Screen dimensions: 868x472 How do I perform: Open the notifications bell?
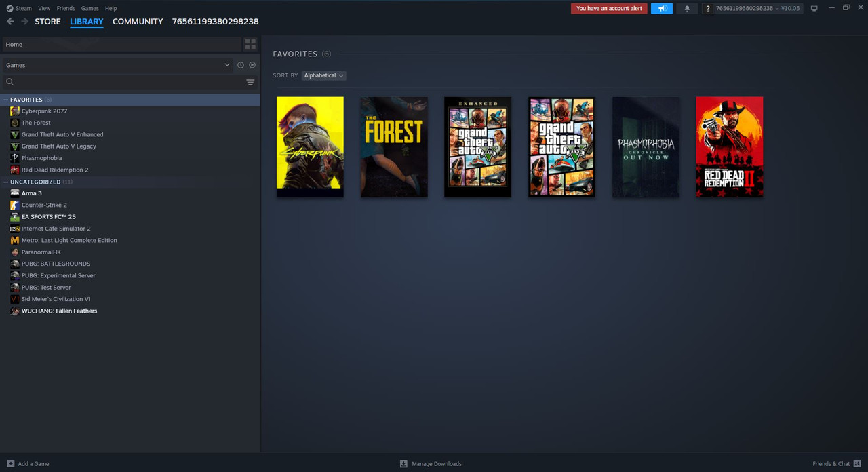pos(687,8)
